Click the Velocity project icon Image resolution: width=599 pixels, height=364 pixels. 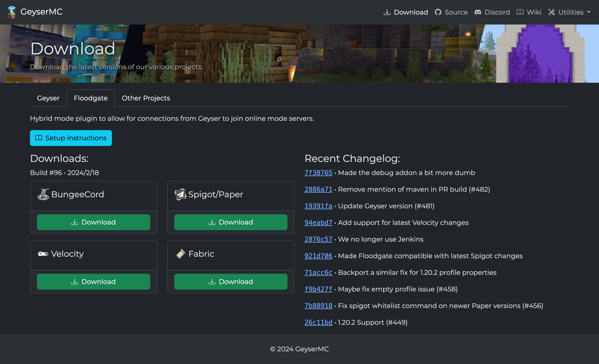(x=42, y=254)
